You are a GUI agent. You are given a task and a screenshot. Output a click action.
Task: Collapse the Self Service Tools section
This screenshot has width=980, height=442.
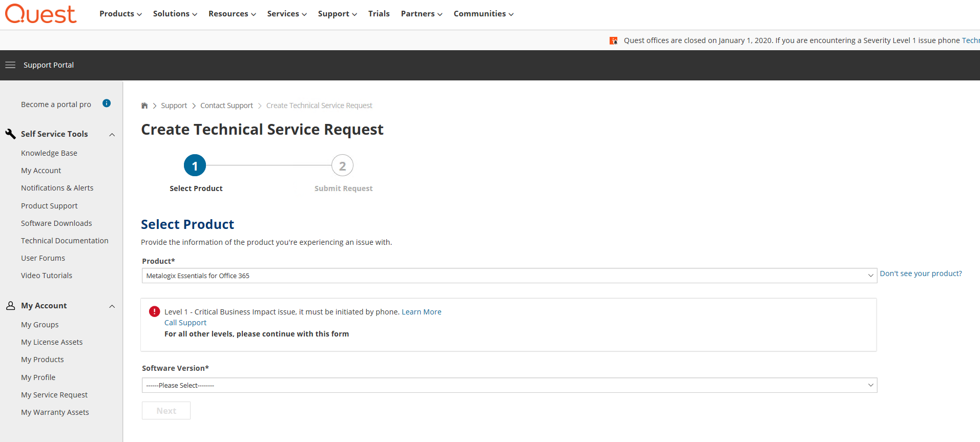(x=112, y=135)
